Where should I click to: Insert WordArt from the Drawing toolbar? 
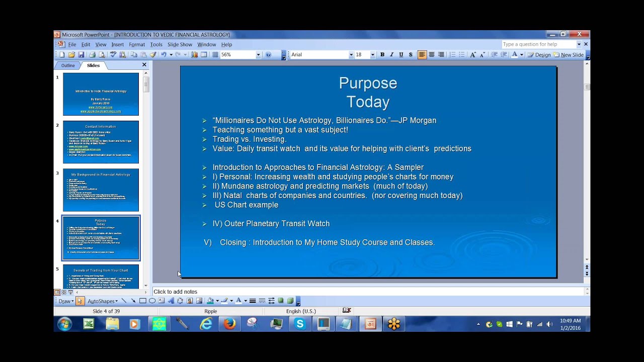[171, 301]
